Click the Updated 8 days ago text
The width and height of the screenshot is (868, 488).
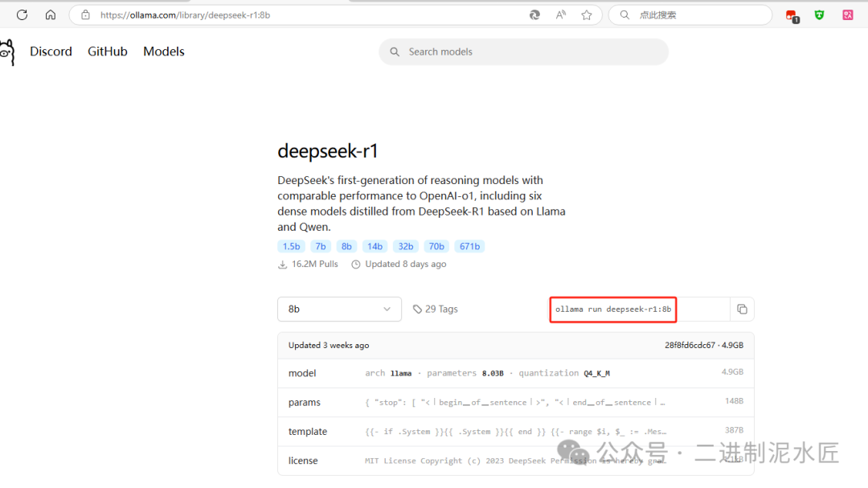click(405, 265)
